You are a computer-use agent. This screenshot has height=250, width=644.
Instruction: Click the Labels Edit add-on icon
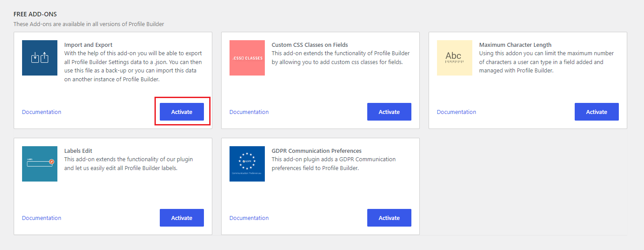click(x=40, y=164)
